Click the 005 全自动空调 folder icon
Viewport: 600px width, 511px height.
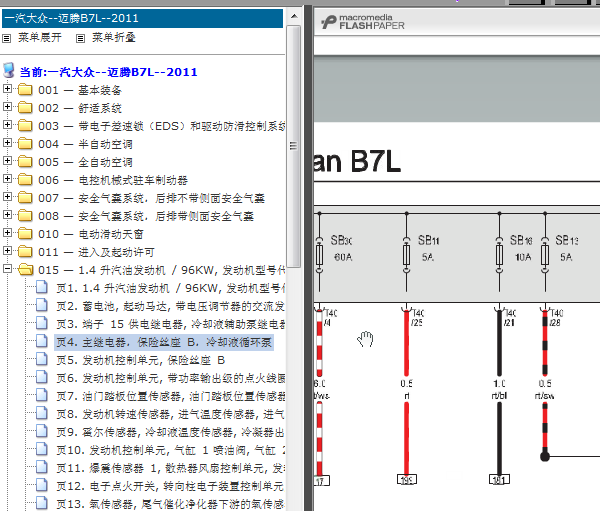25,162
